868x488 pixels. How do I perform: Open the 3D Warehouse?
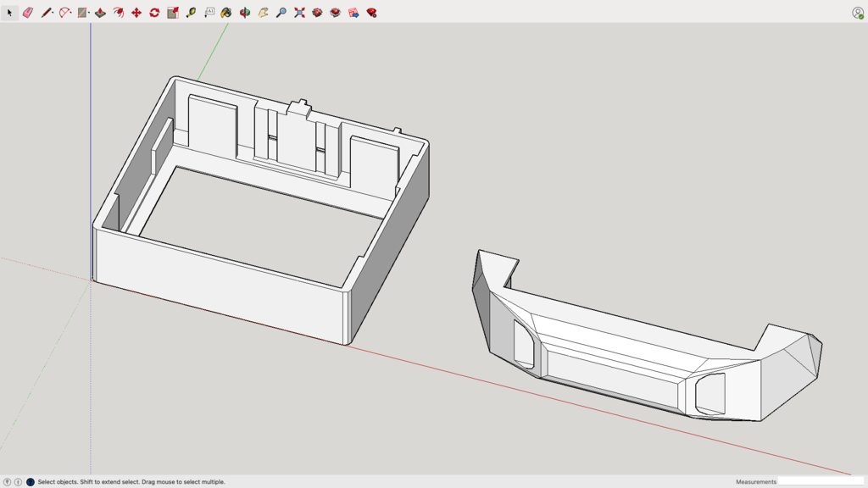point(318,13)
